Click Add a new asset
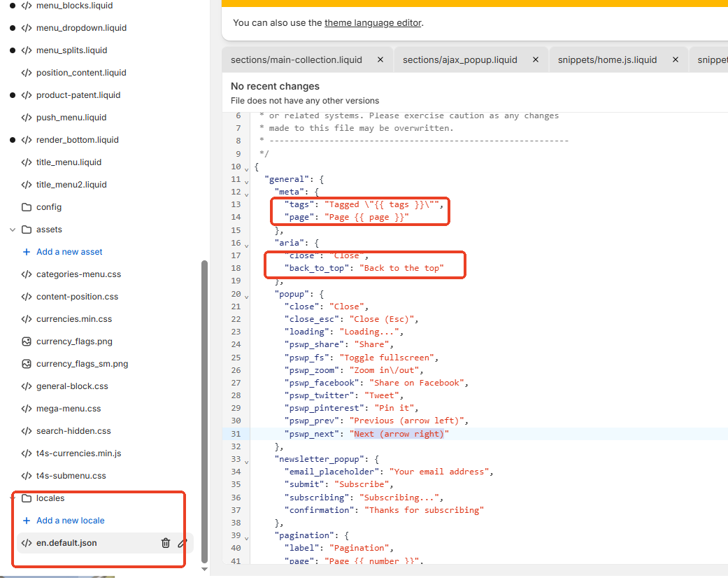The width and height of the screenshot is (728, 578). pyautogui.click(x=69, y=252)
